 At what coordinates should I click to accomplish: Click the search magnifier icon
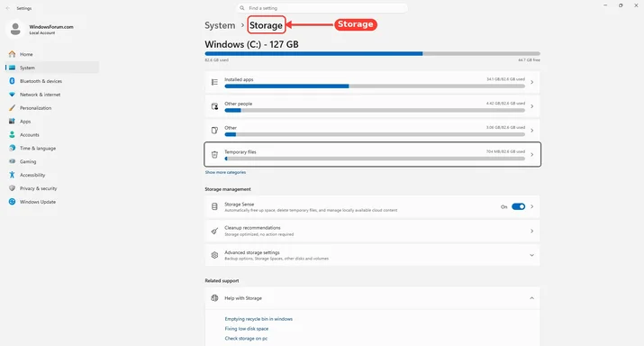(x=242, y=8)
